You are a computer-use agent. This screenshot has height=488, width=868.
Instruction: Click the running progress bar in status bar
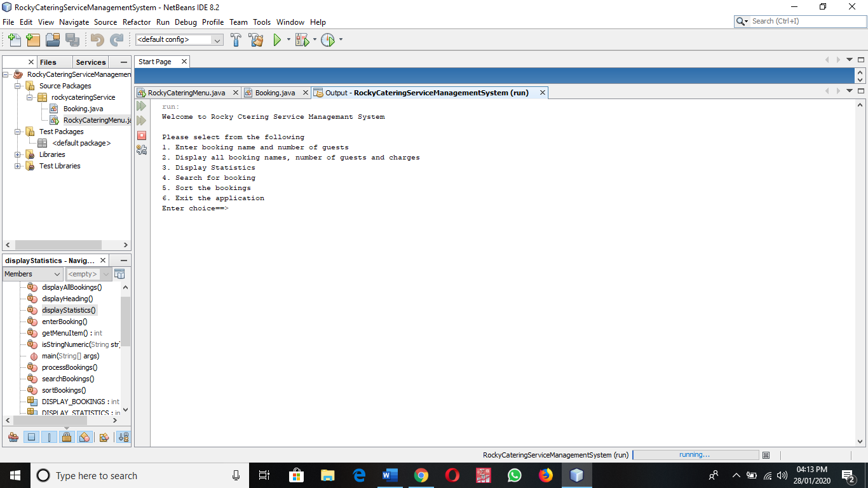695,455
